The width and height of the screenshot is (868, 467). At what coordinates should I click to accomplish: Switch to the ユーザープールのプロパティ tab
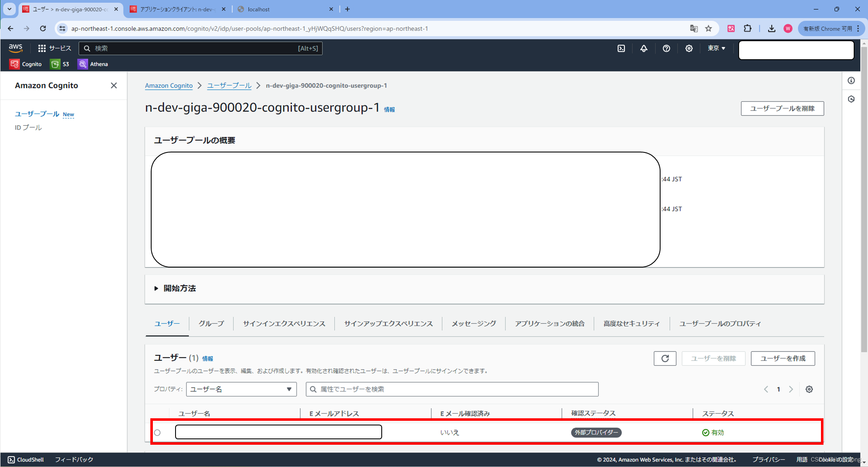pos(720,323)
